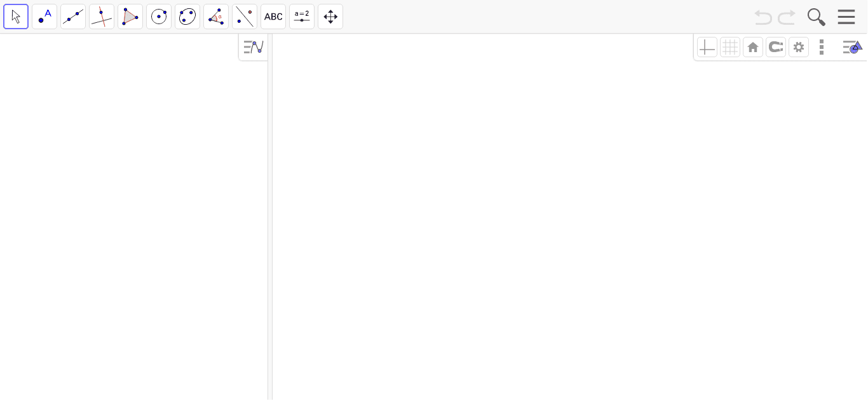Toggle the grid display

(x=730, y=47)
